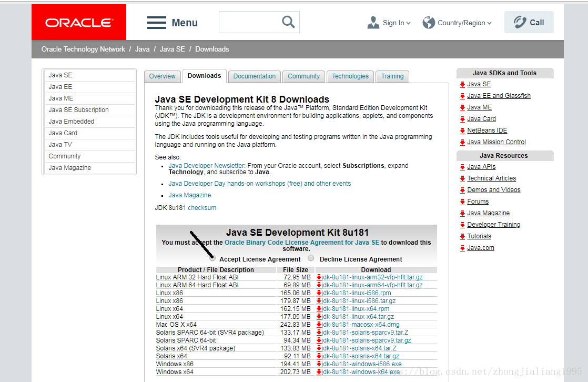Click download icon for jdk-8u181-linux-arm64-vfp-hflt.tar.gz
The image size is (588, 382).
click(x=319, y=285)
